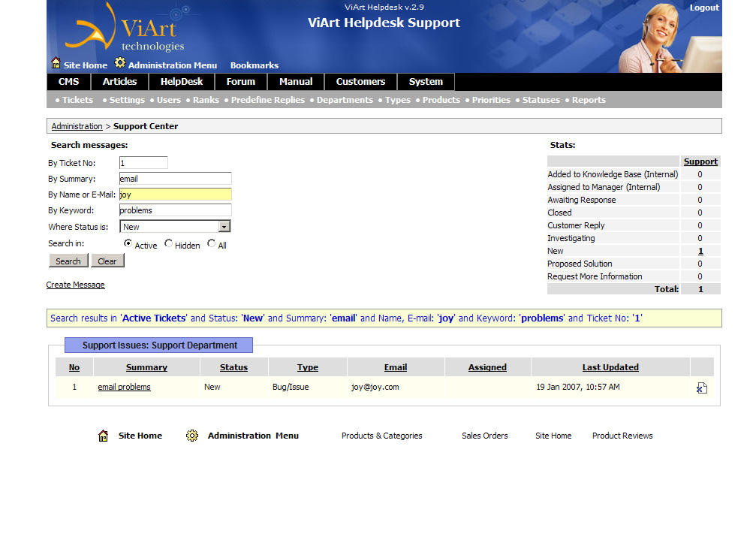Click the Site Home house icon in header

[x=56, y=63]
